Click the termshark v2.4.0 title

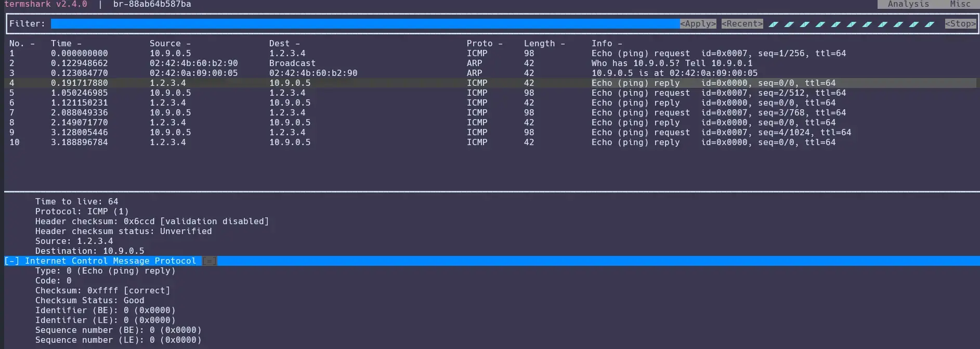(x=45, y=4)
